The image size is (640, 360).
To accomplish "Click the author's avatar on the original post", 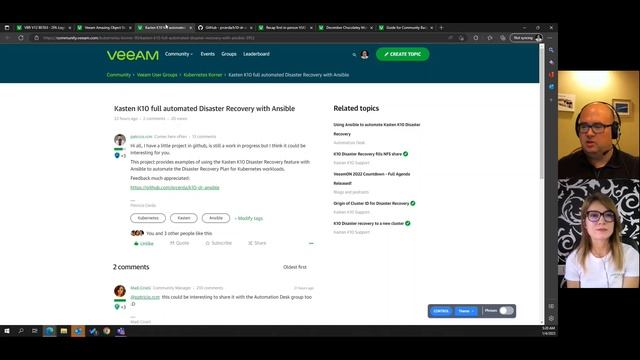I will [x=120, y=140].
